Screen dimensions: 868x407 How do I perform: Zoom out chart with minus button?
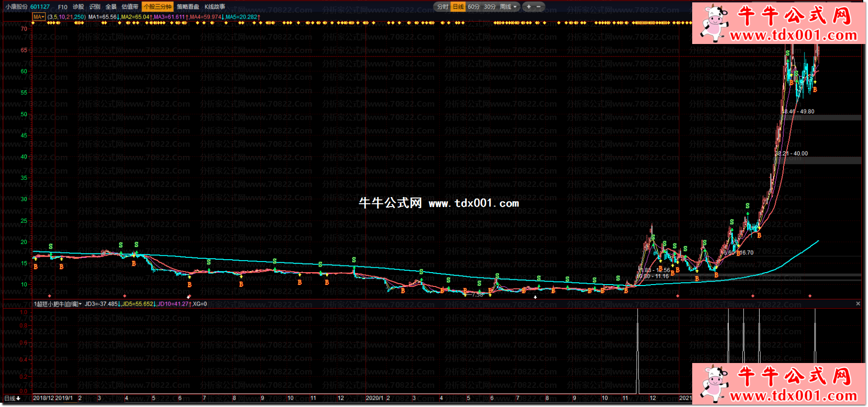(538, 7)
